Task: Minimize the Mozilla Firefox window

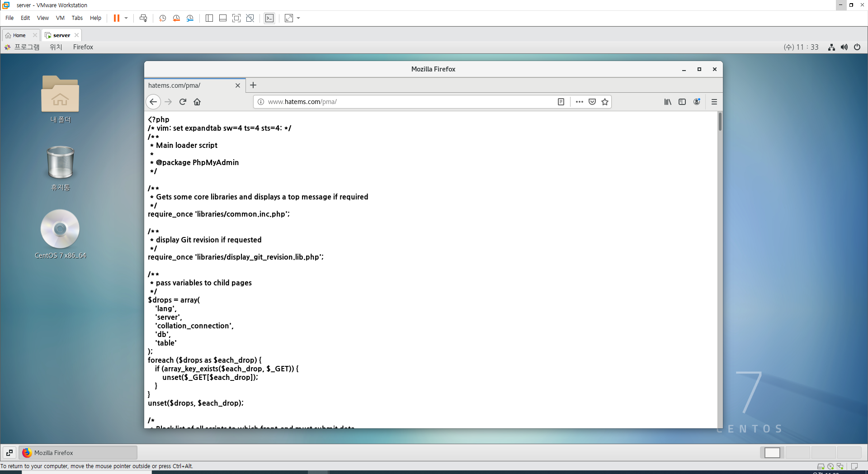Action: tap(684, 69)
